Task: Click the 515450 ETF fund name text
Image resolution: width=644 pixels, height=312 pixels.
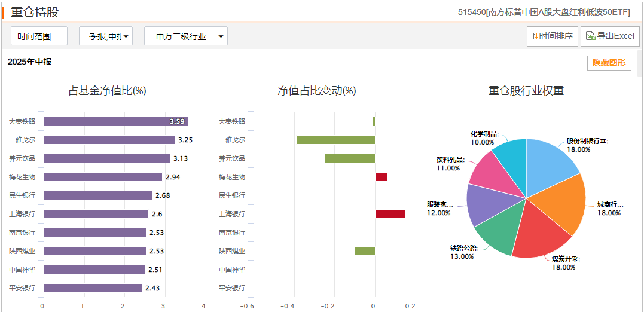Action: (x=544, y=13)
